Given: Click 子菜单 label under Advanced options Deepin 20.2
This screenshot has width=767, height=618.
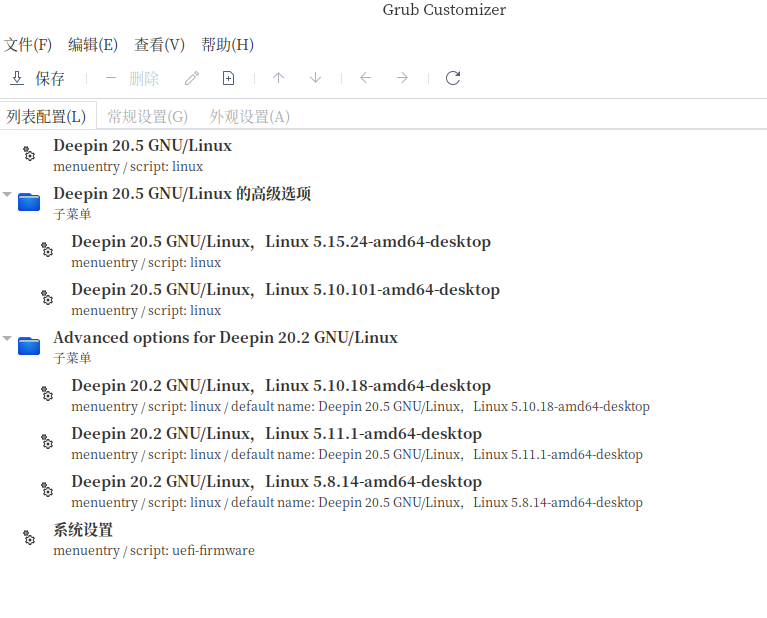Looking at the screenshot, I should [72, 358].
